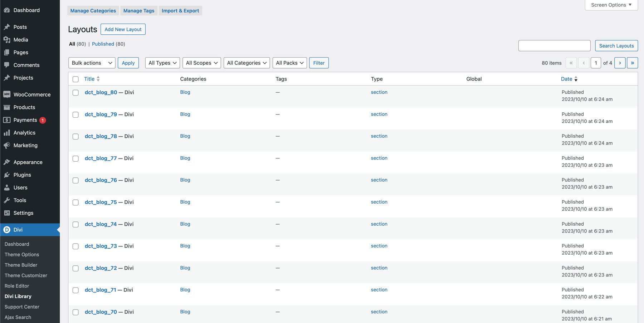
Task: Click the Tools wrench icon
Action: click(7, 200)
